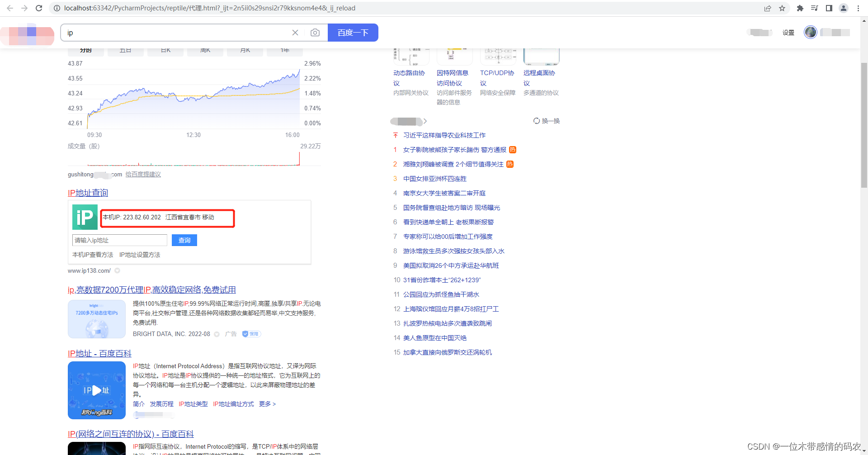868x455 pixels.
Task: Click the arrow next to hot search title
Action: [x=425, y=121]
